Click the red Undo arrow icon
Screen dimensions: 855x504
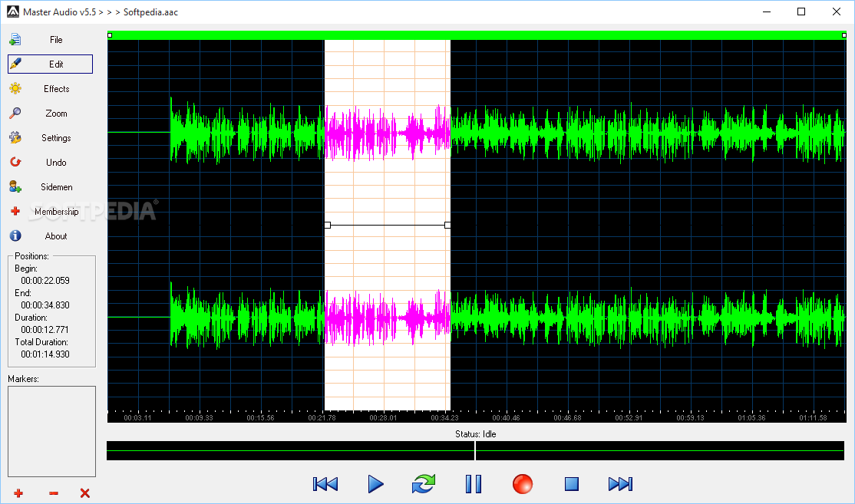tap(15, 163)
